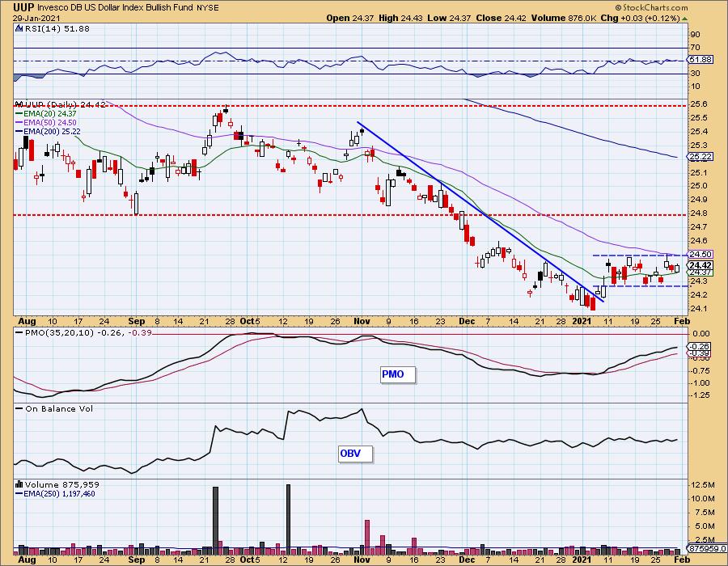Click the 25.22 price tag on right axis

coord(700,157)
